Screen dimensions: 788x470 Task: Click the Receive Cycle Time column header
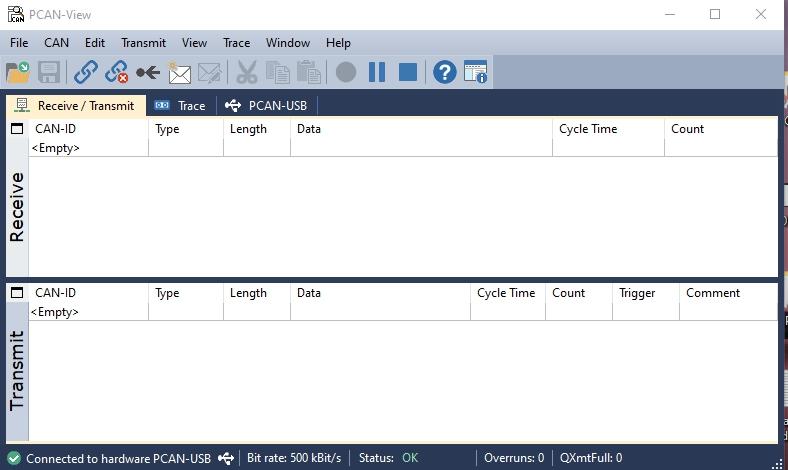[x=608, y=129]
